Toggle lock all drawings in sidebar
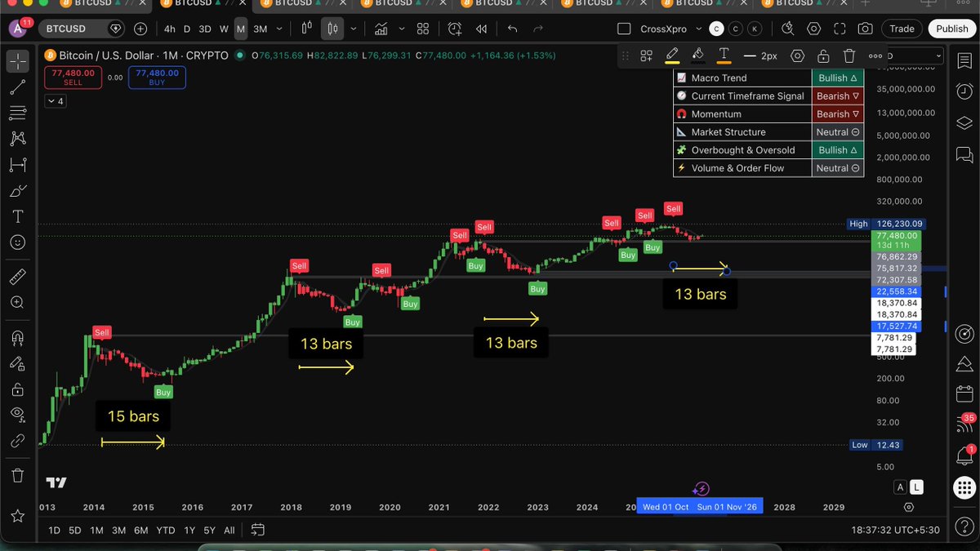Image resolution: width=980 pixels, height=551 pixels. pyautogui.click(x=17, y=389)
